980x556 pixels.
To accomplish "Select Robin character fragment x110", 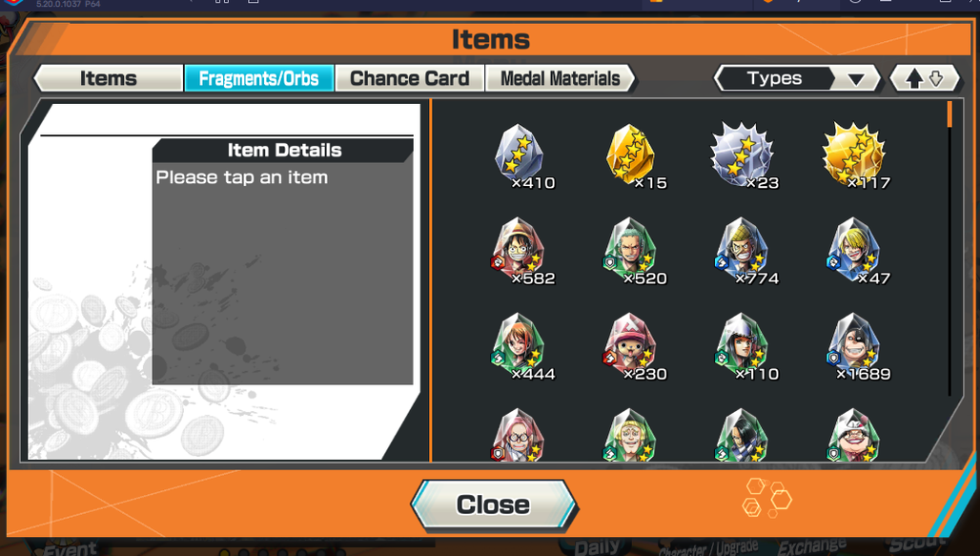I will (x=744, y=347).
